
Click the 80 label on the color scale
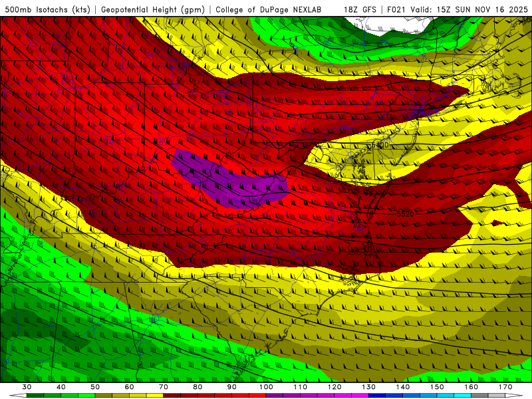pos(198,387)
